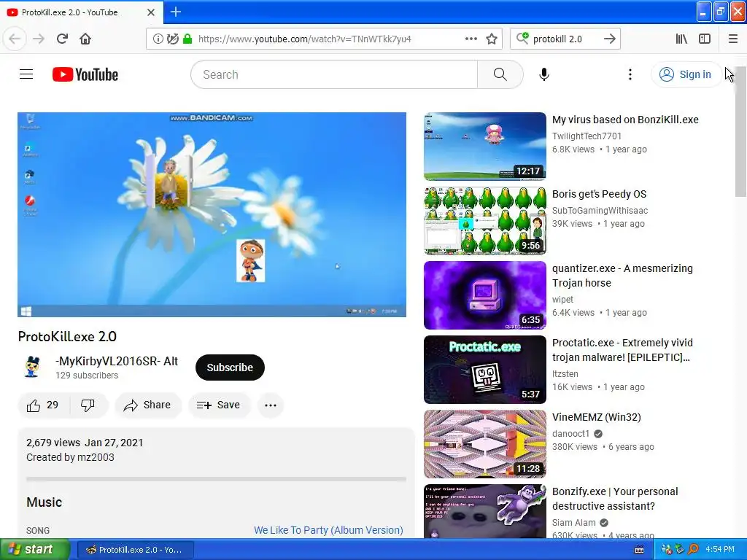Open the Siam Alam channel name
Image resolution: width=747 pixels, height=560 pixels.
point(573,523)
